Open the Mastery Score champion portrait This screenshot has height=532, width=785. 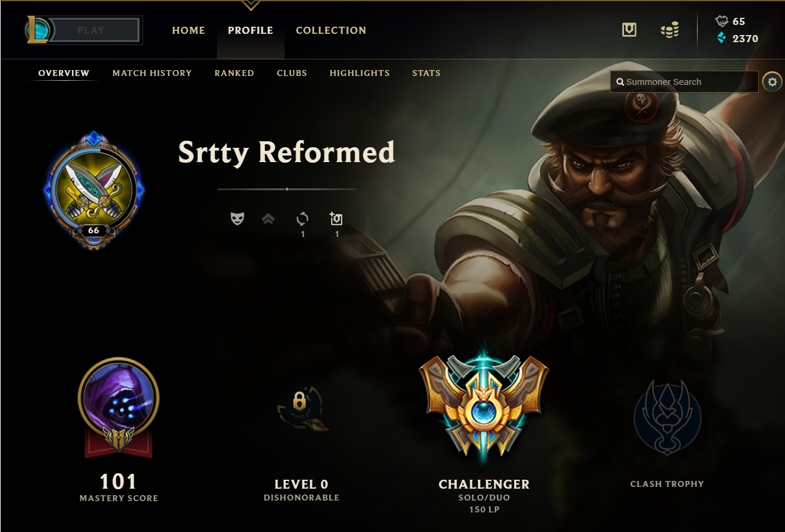tap(118, 397)
